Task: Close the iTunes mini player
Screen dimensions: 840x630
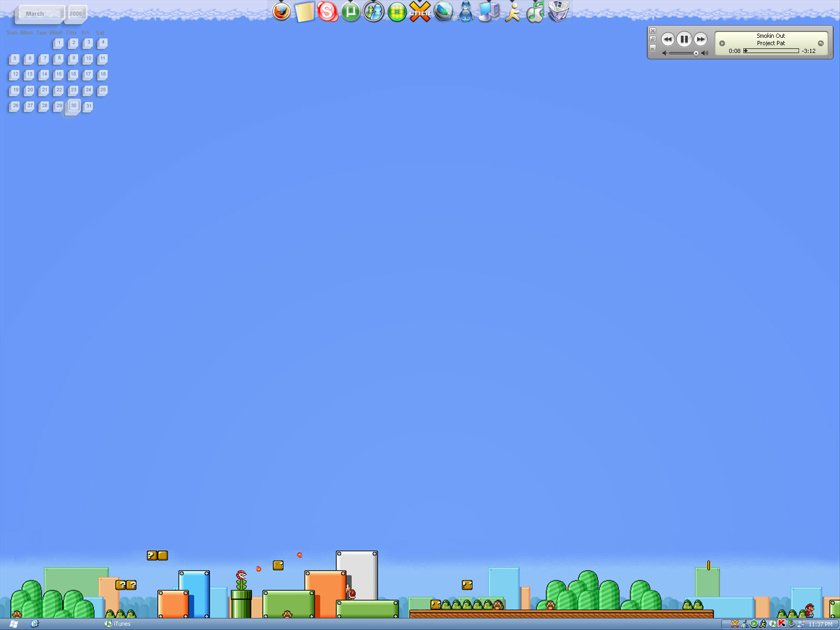Action: click(653, 31)
